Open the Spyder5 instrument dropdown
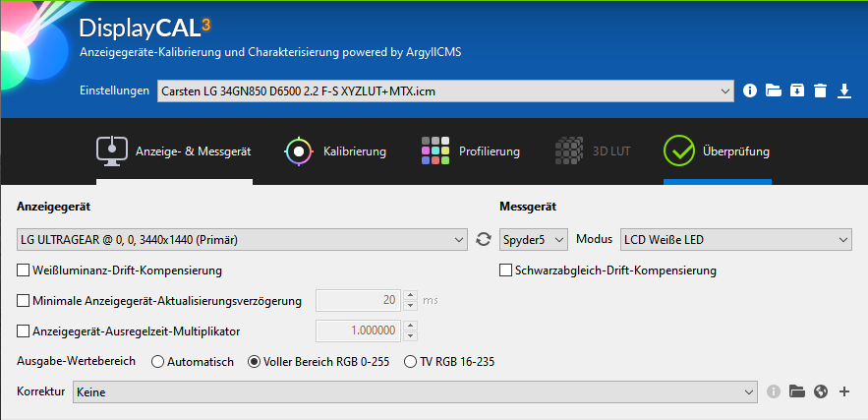The width and height of the screenshot is (868, 420). [534, 240]
